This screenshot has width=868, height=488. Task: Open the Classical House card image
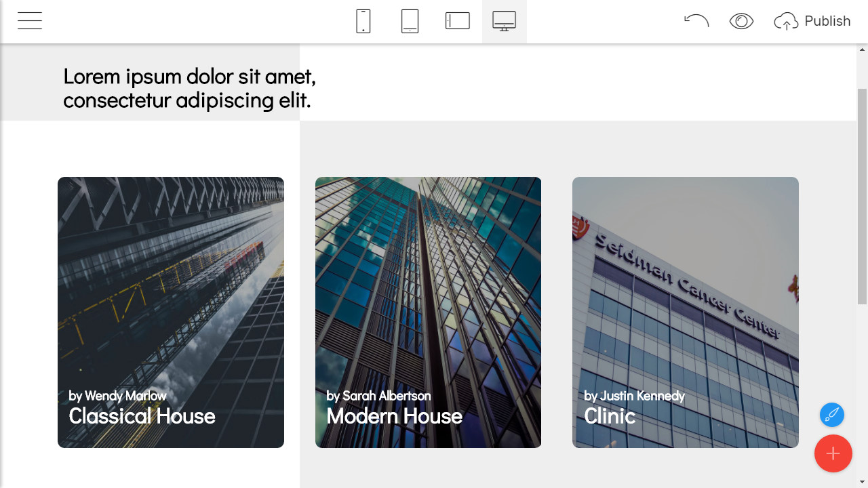[171, 312]
